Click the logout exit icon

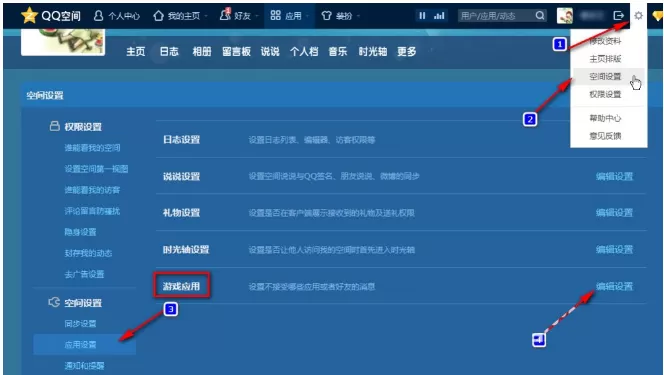(619, 16)
